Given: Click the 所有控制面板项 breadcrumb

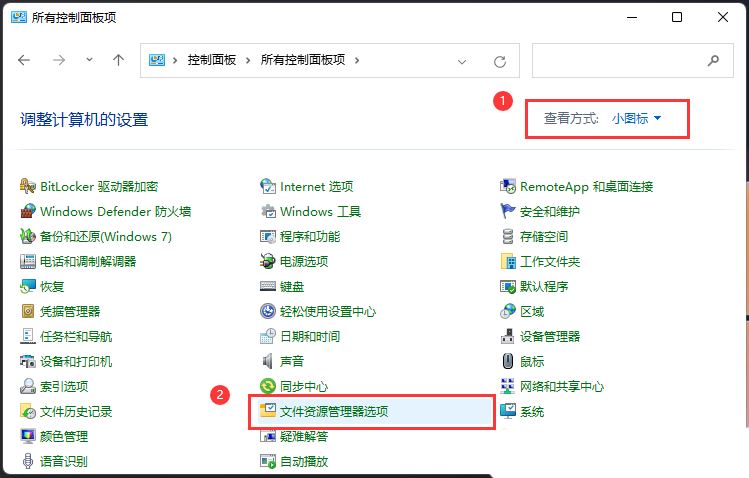Looking at the screenshot, I should click(x=303, y=60).
